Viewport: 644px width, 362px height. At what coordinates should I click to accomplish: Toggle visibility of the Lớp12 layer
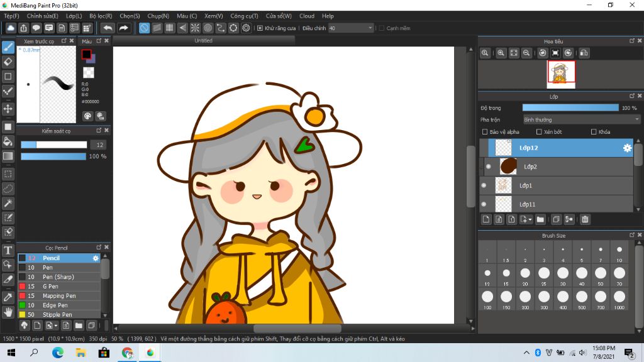(484, 148)
